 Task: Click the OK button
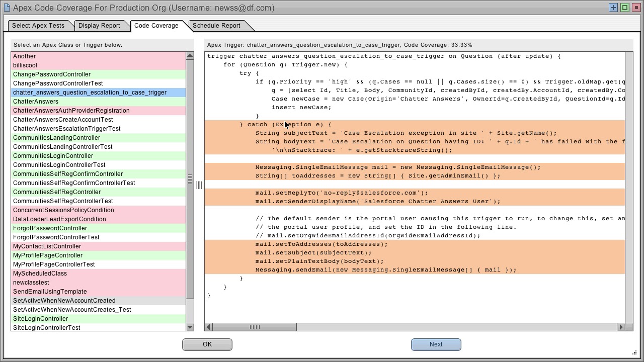click(207, 344)
